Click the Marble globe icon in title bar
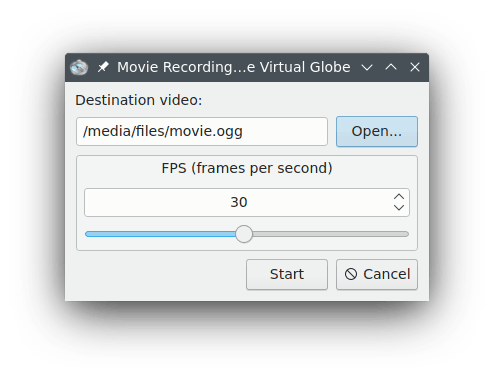The image size is (494, 378). (x=79, y=67)
